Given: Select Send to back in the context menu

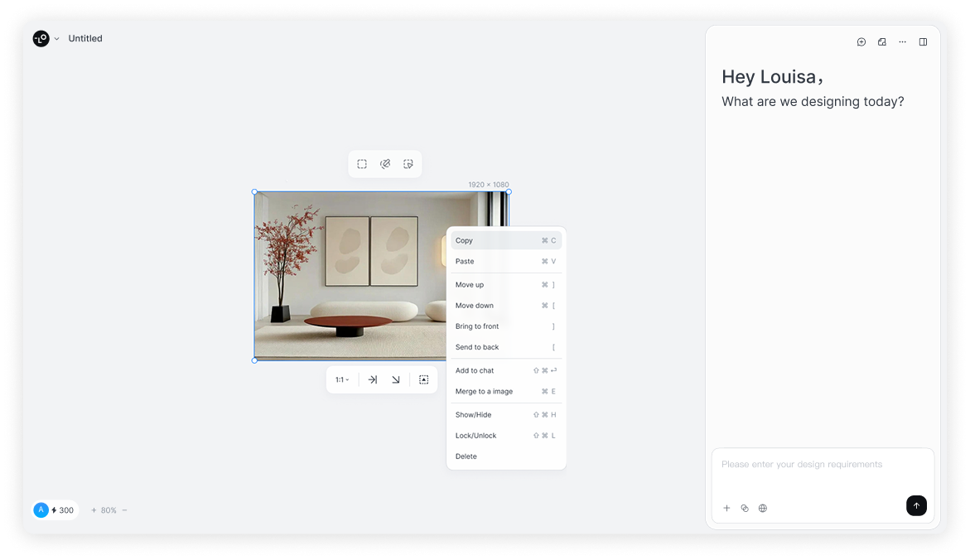Looking at the screenshot, I should click(506, 347).
